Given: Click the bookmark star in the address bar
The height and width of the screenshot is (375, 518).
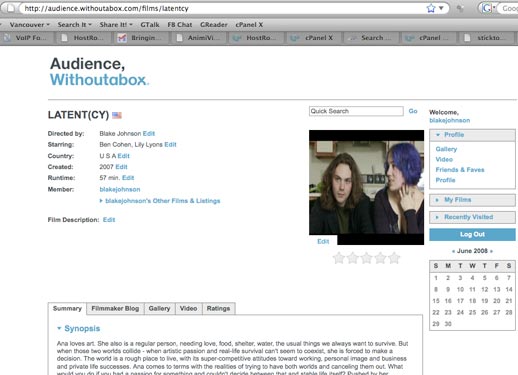Looking at the screenshot, I should (431, 8).
